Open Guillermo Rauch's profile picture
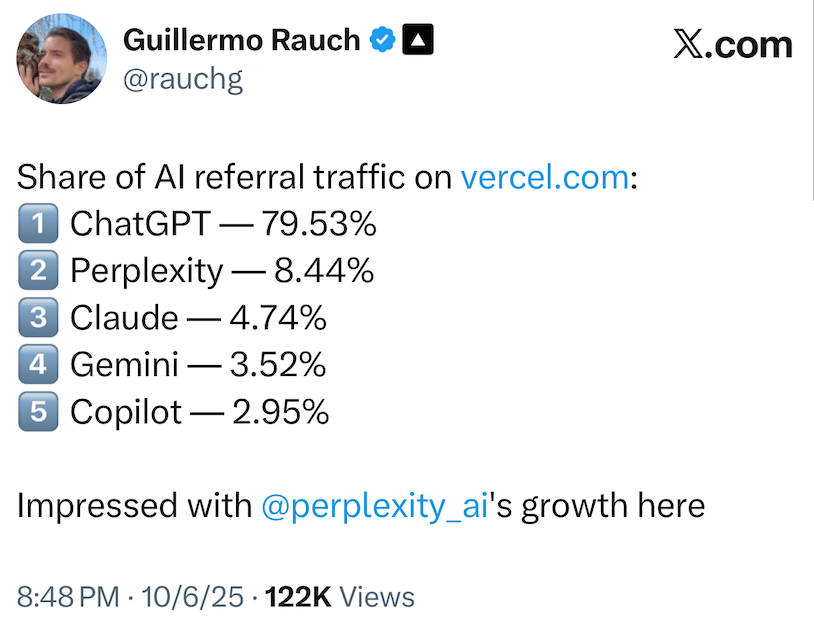 tap(60, 59)
